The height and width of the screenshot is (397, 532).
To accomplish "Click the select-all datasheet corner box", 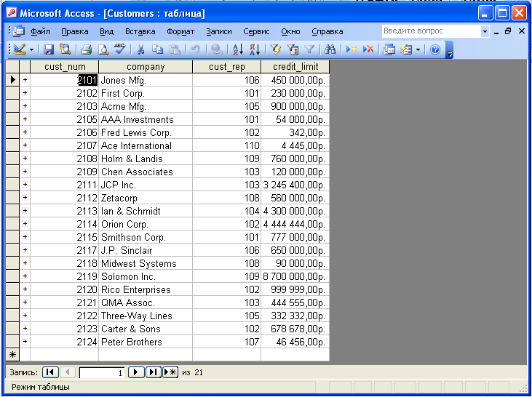I will pos(12,67).
